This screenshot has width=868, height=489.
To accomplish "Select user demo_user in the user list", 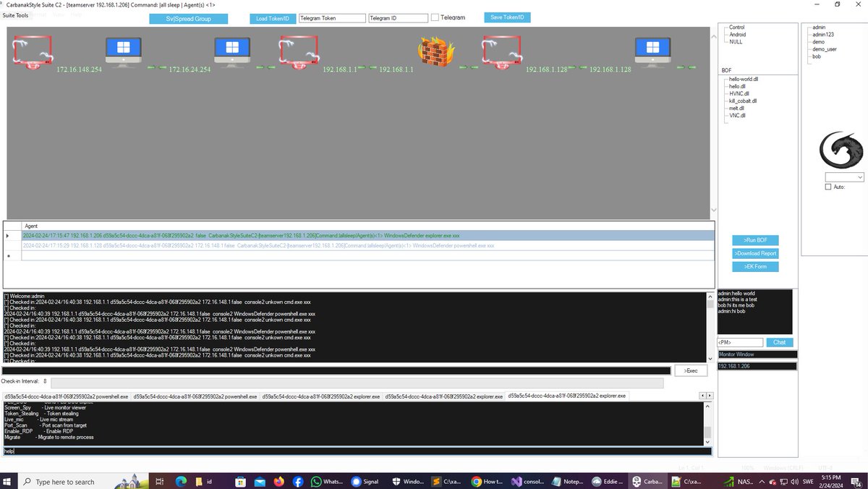I will (825, 49).
